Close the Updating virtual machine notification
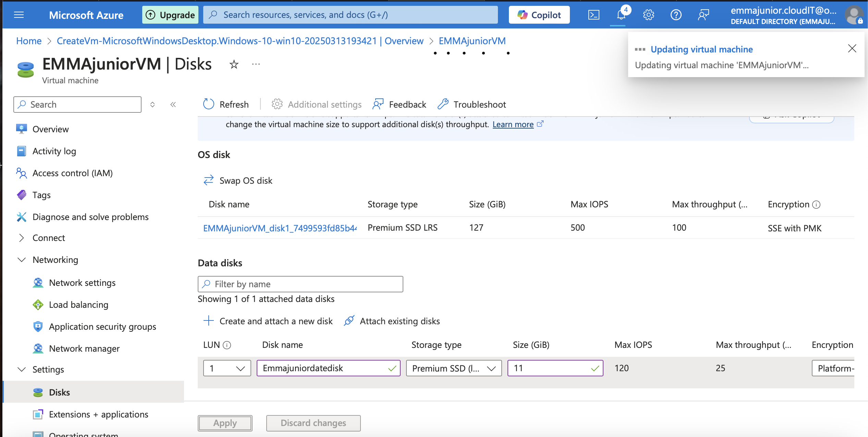Screen dimensions: 868x437 [x=852, y=48]
